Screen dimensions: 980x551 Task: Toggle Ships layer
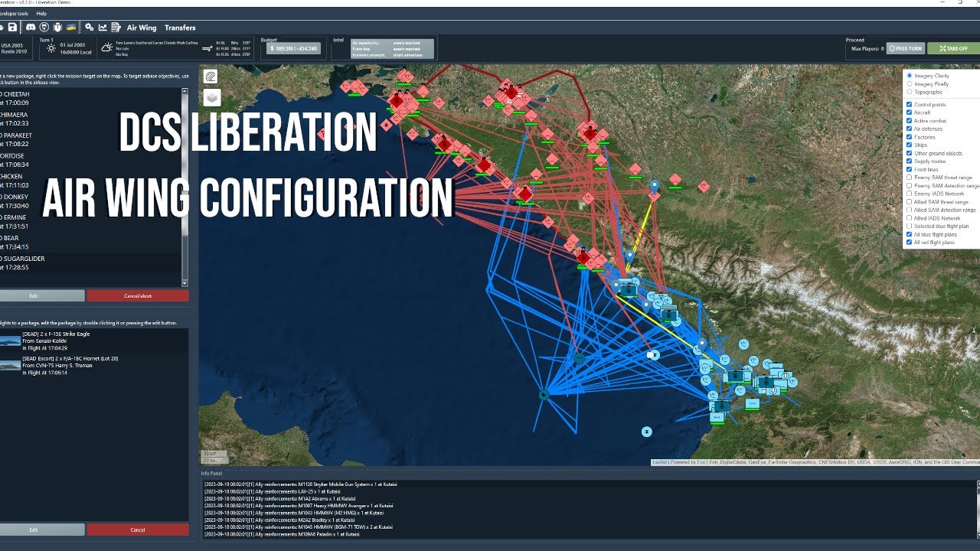909,145
